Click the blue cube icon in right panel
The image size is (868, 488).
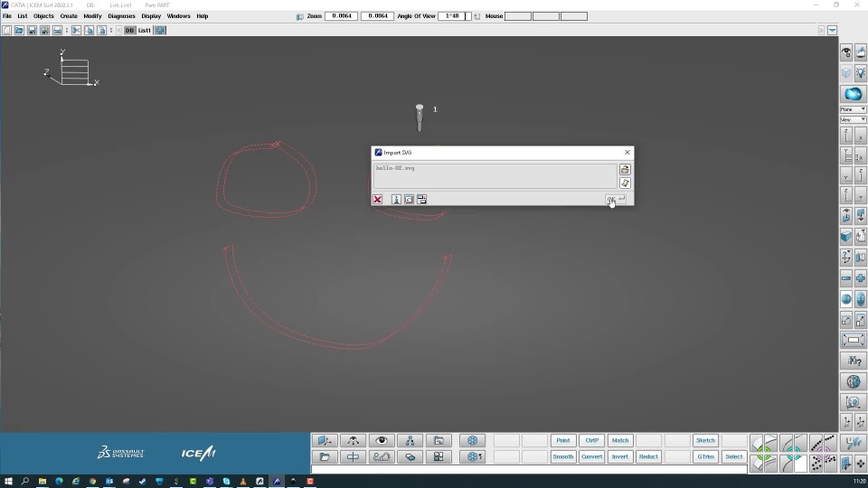846,238
